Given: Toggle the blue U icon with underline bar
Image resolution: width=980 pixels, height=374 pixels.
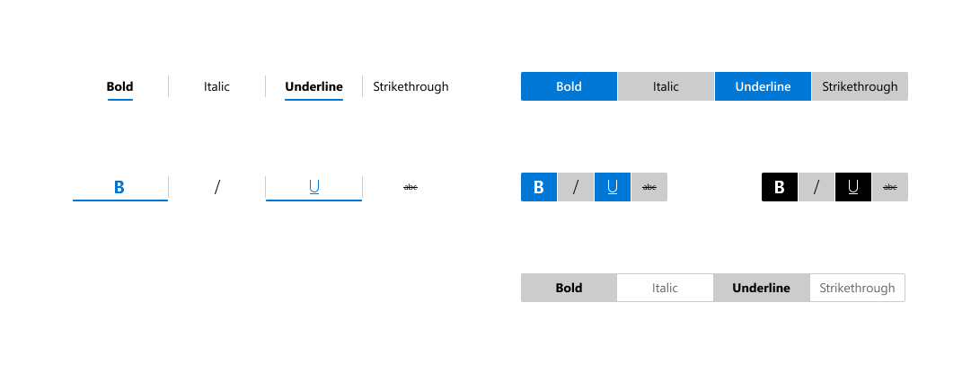Looking at the screenshot, I should tap(313, 187).
